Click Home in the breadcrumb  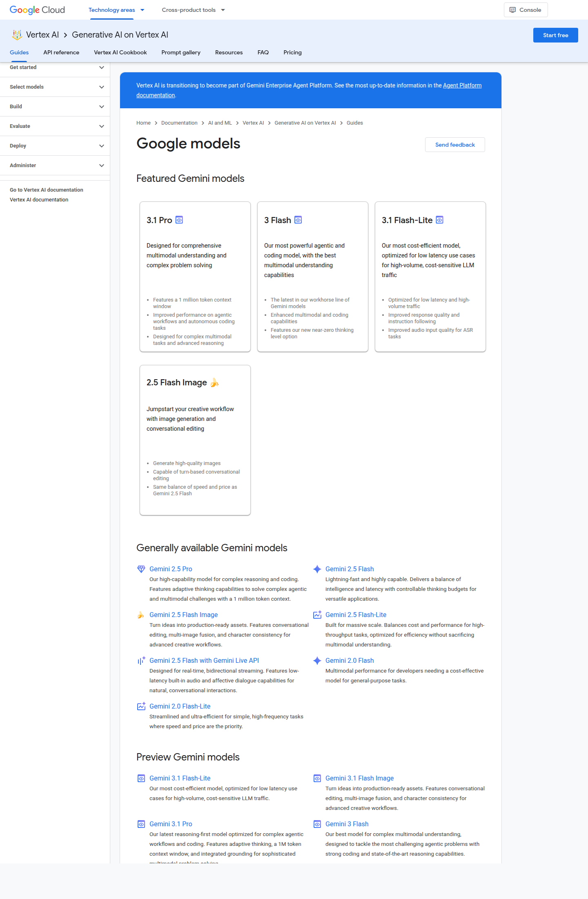click(143, 123)
